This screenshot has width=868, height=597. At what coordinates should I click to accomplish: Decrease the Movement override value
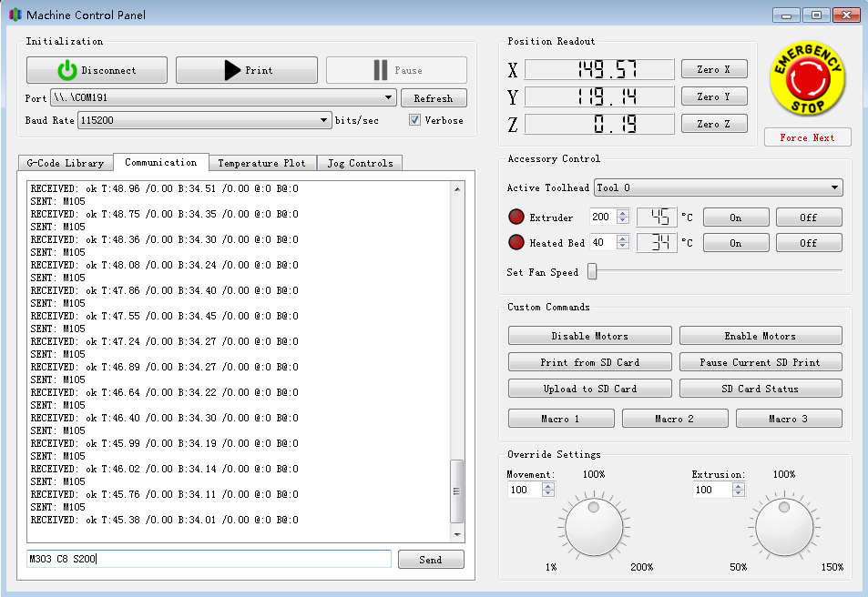click(x=548, y=493)
